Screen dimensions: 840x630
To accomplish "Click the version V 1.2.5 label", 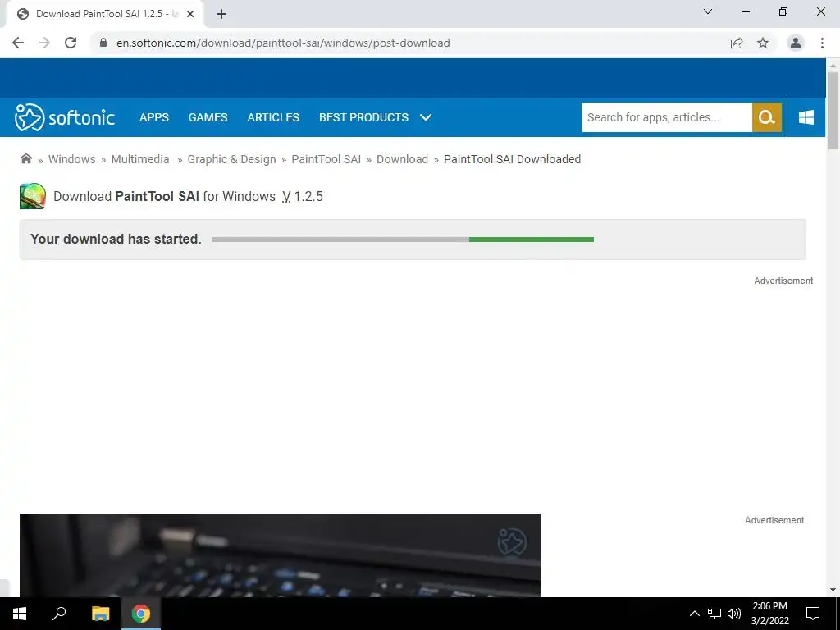I will point(303,197).
